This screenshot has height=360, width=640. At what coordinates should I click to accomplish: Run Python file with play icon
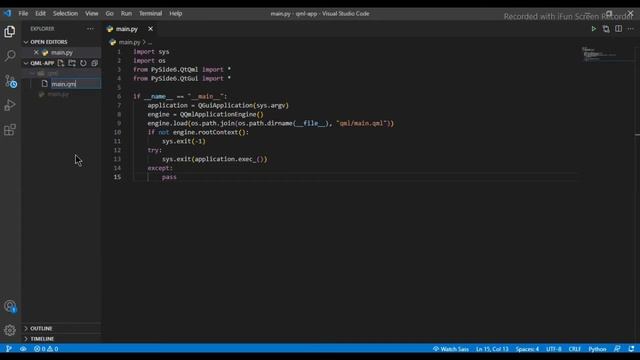pyautogui.click(x=593, y=29)
